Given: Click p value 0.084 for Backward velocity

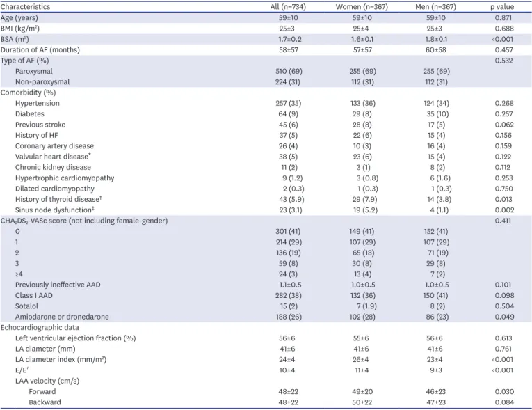Looking at the screenshot, I should pyautogui.click(x=504, y=402).
